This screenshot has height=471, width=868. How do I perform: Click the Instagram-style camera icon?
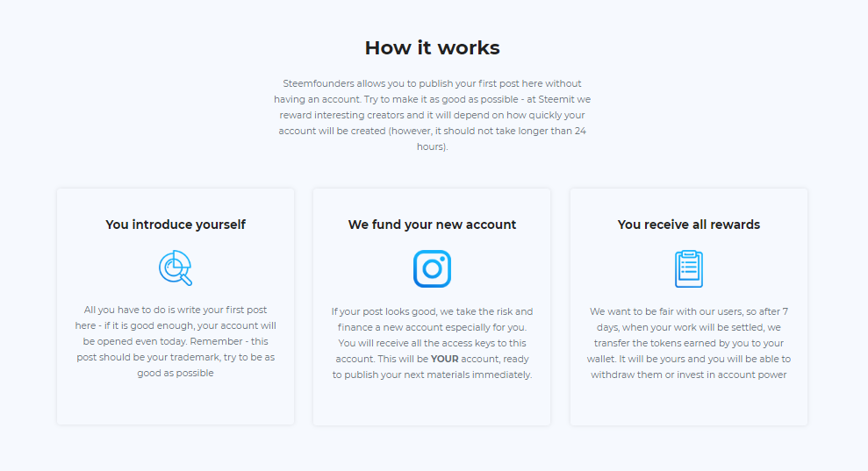433,269
